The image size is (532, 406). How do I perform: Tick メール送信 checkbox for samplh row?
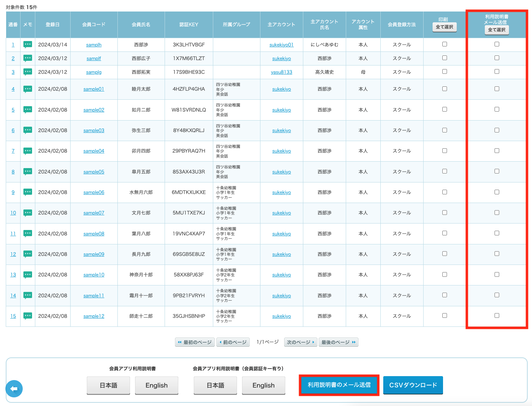coord(497,44)
